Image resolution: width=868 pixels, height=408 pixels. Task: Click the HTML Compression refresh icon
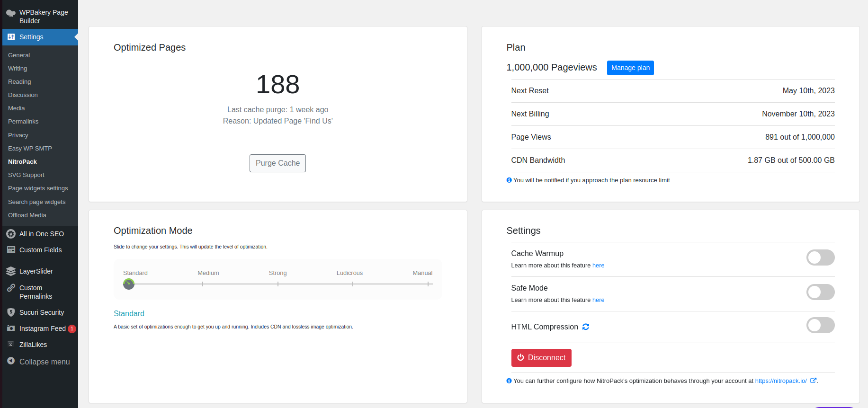tap(586, 327)
